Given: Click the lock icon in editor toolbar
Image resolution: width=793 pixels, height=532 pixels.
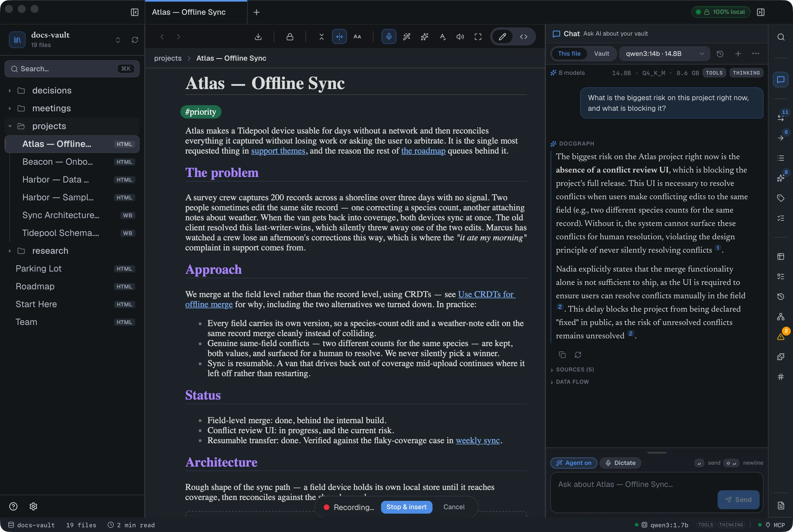Looking at the screenshot, I should click(290, 37).
